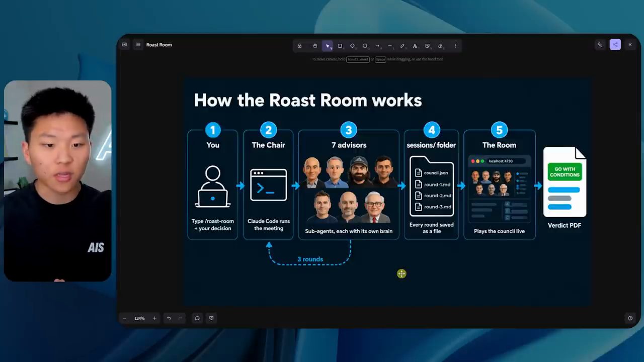Undo the last action

coord(169,318)
